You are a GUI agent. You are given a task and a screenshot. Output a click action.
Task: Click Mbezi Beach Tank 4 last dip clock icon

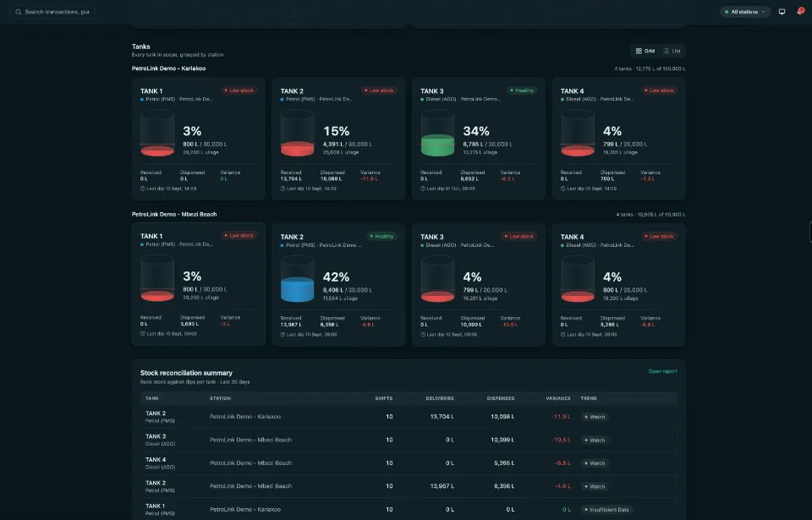point(563,335)
